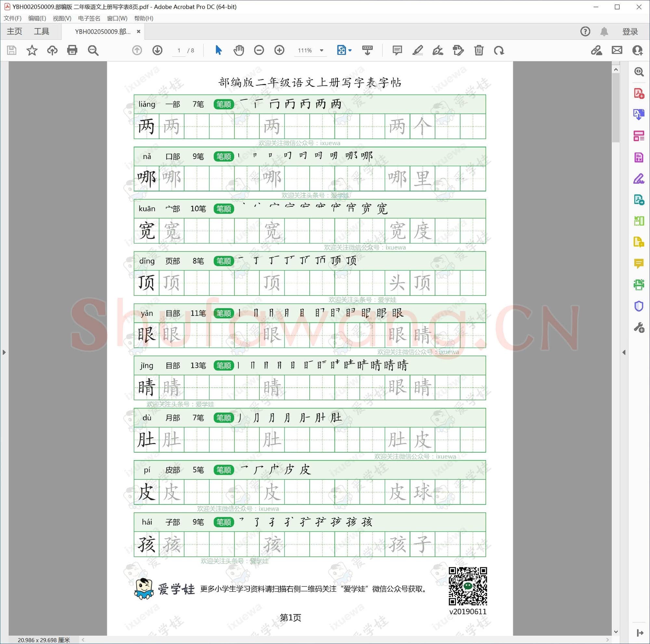
Task: Zoom in on the document
Action: (279, 50)
